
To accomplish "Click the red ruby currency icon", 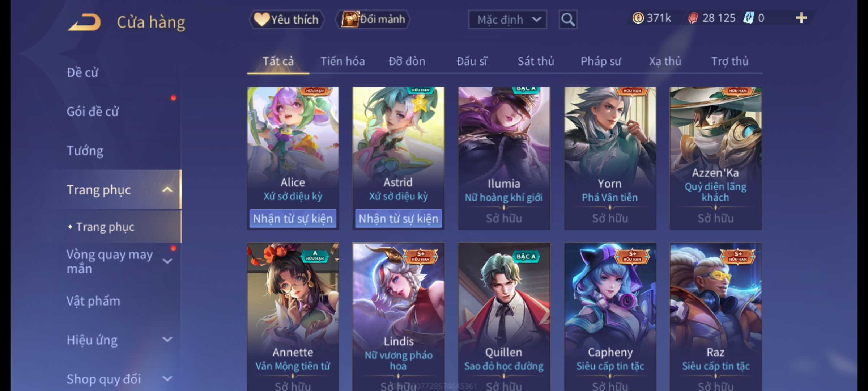I will [693, 18].
